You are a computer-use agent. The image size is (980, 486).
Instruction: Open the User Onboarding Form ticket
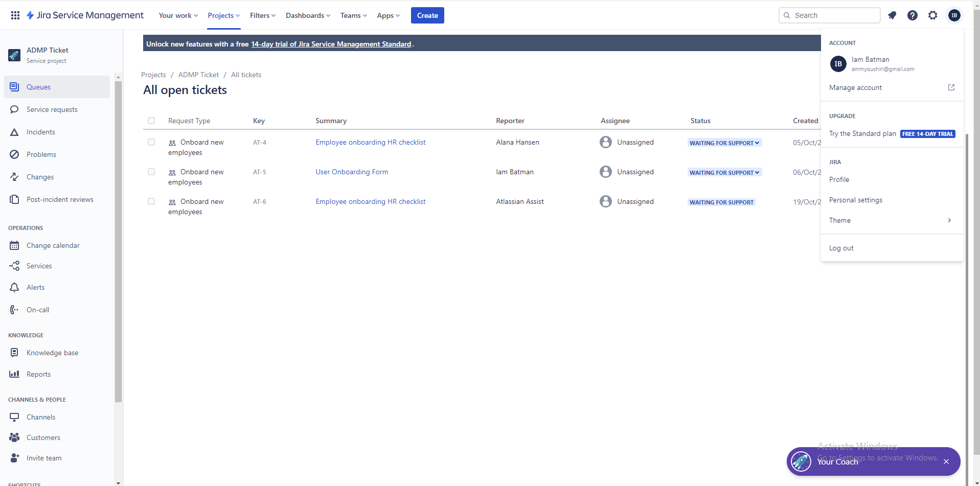[x=351, y=172]
